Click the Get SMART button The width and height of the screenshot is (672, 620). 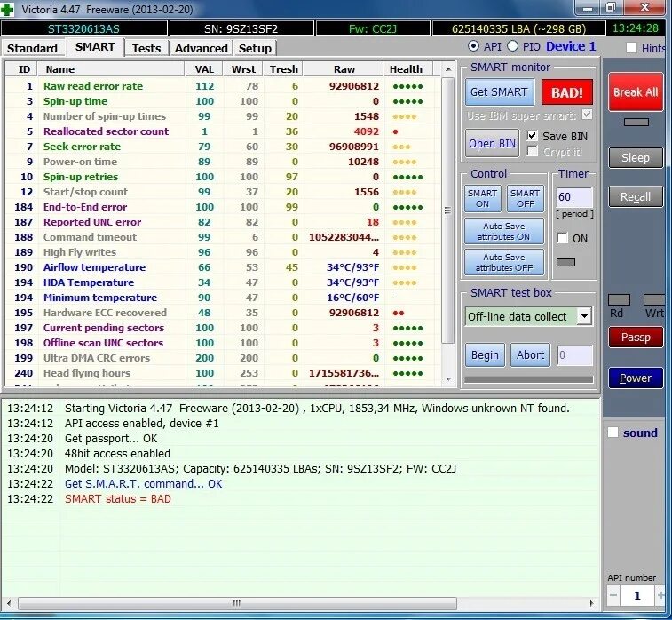coord(499,92)
